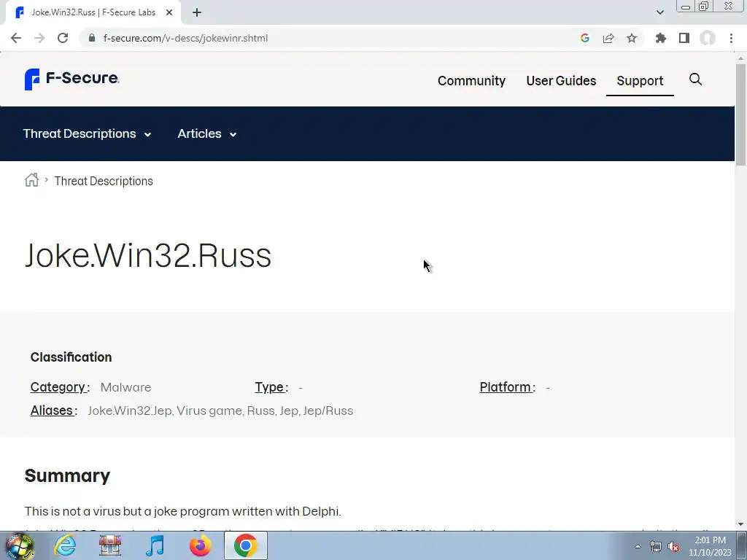
Task: Open the tab search chevron
Action: click(659, 12)
